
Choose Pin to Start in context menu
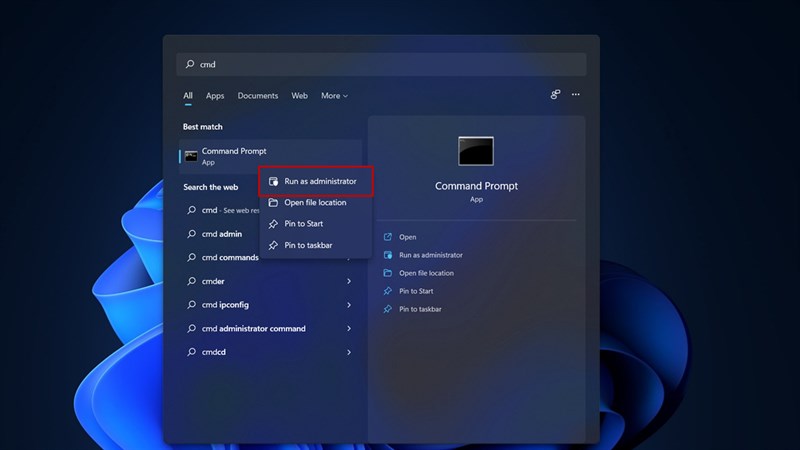tap(303, 224)
